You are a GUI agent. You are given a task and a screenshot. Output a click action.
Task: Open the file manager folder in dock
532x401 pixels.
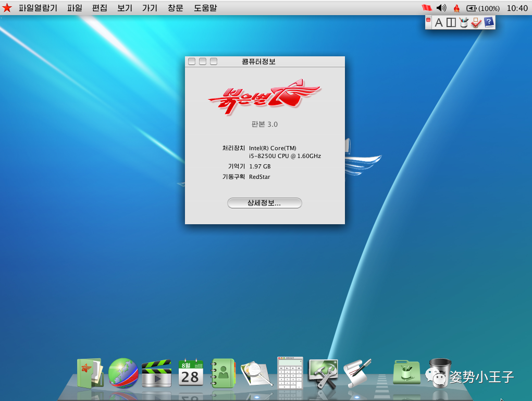point(90,373)
